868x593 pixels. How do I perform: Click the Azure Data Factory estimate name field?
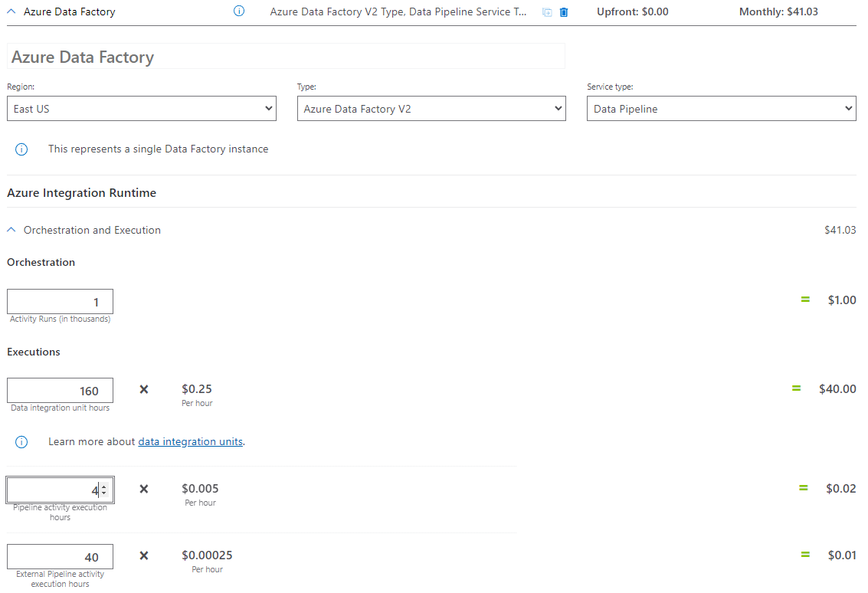click(286, 56)
